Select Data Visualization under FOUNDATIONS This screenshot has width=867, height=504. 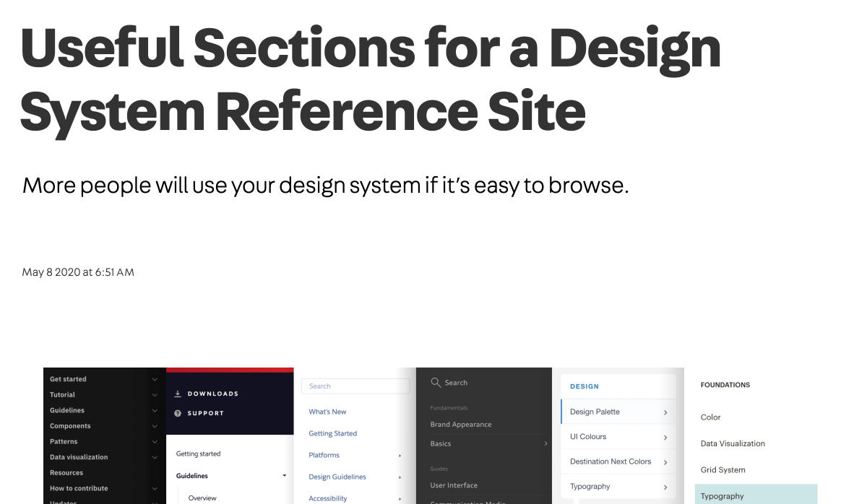[733, 443]
